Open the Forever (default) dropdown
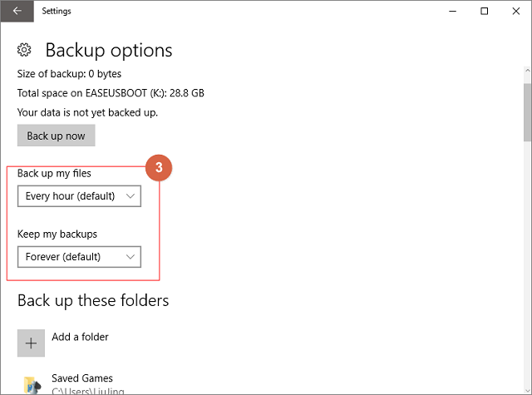The height and width of the screenshot is (395, 532). click(x=80, y=257)
